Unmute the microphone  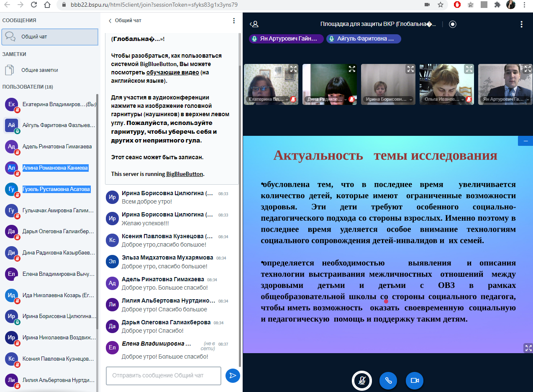coord(362,381)
